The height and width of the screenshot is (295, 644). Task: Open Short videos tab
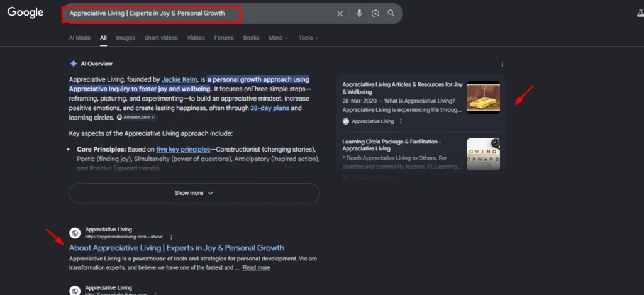click(x=161, y=38)
